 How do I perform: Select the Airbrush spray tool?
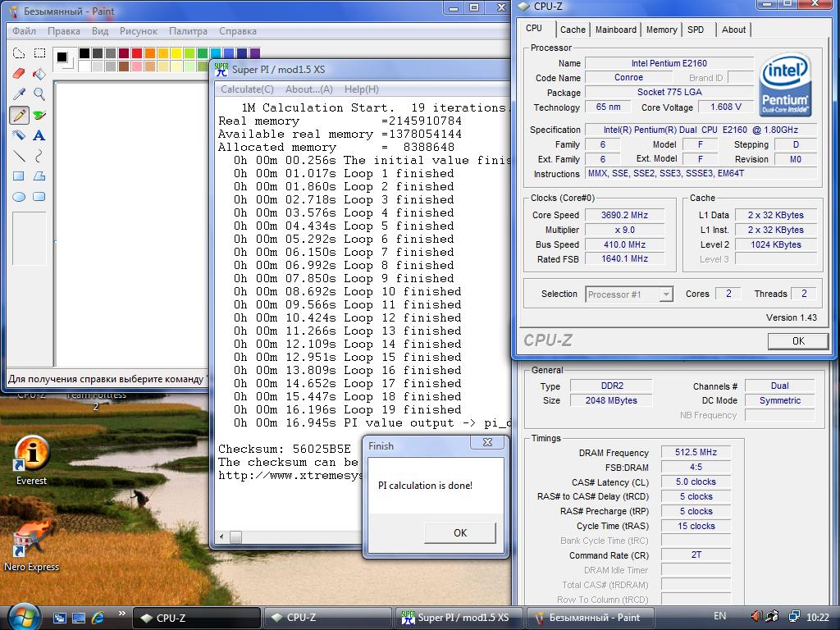[x=19, y=135]
